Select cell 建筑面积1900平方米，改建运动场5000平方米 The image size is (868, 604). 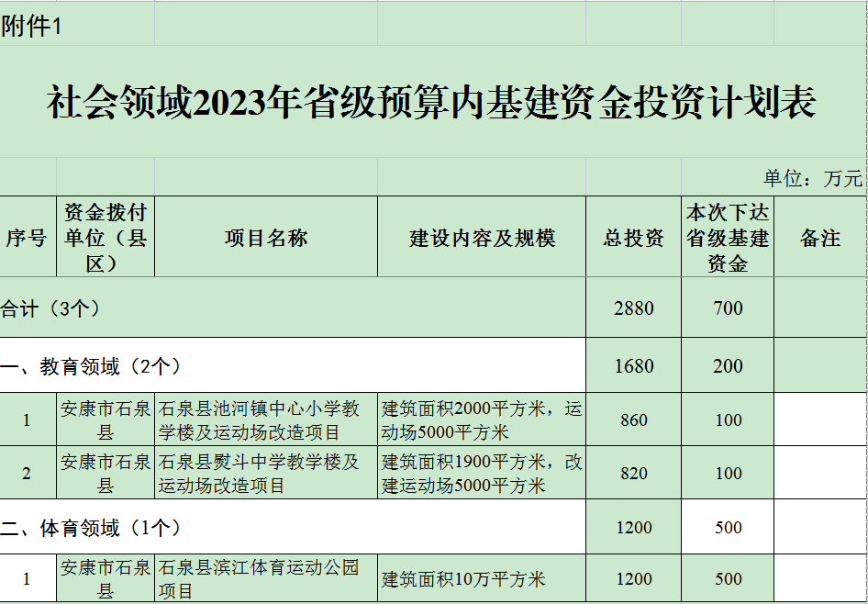tap(482, 473)
